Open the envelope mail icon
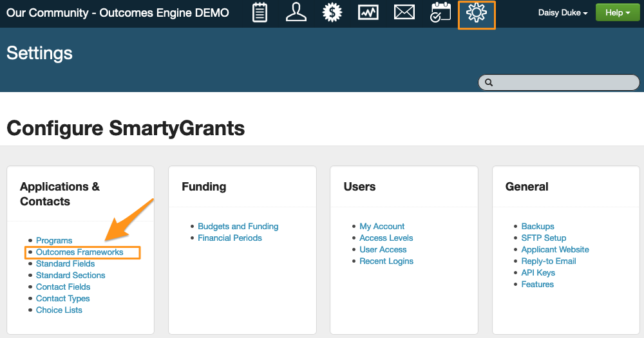The height and width of the screenshot is (338, 644). click(404, 13)
